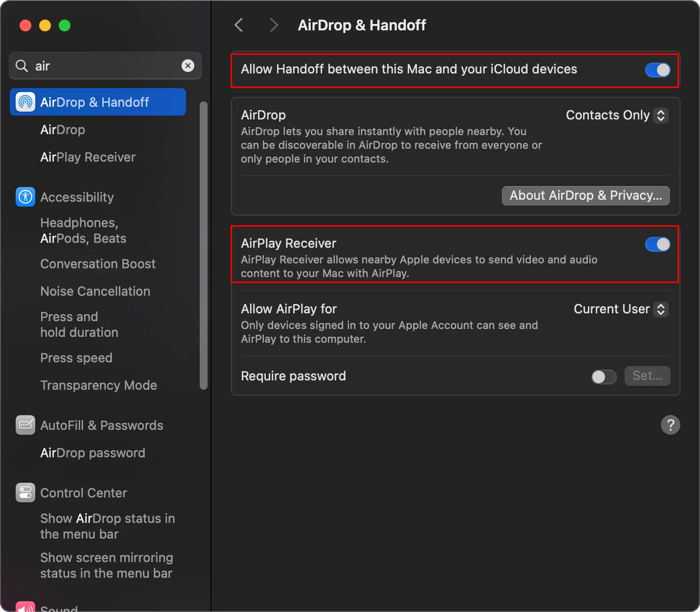The width and height of the screenshot is (700, 612).
Task: Select Conversation Boost result
Action: coord(98,264)
